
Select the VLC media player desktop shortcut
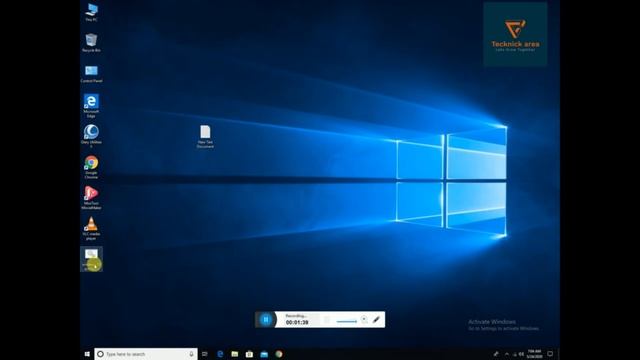coord(91,229)
